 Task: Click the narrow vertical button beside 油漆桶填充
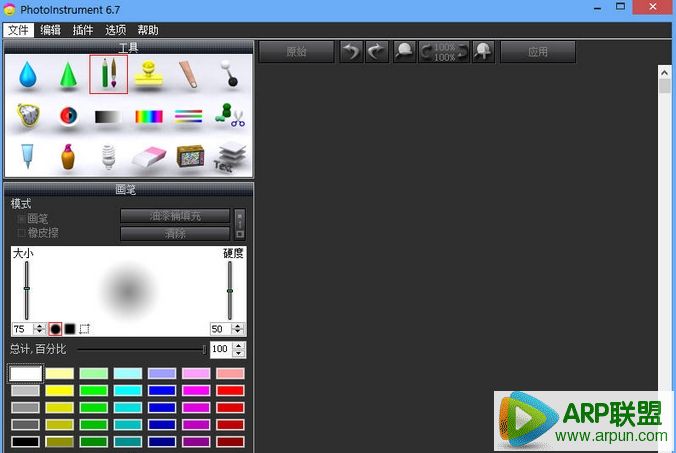pyautogui.click(x=240, y=225)
